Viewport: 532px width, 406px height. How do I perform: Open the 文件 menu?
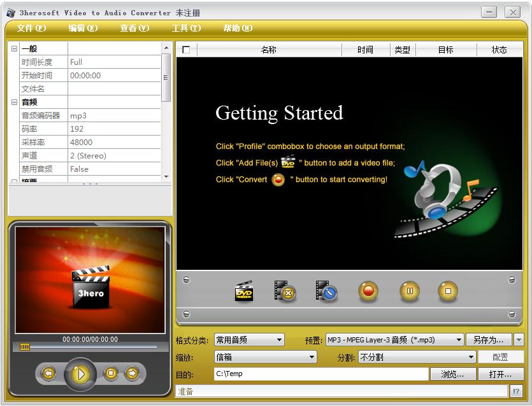31,28
